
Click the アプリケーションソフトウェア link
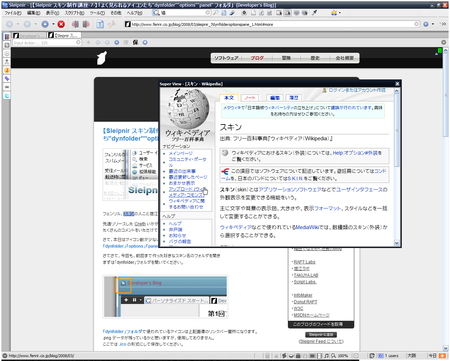290,190
